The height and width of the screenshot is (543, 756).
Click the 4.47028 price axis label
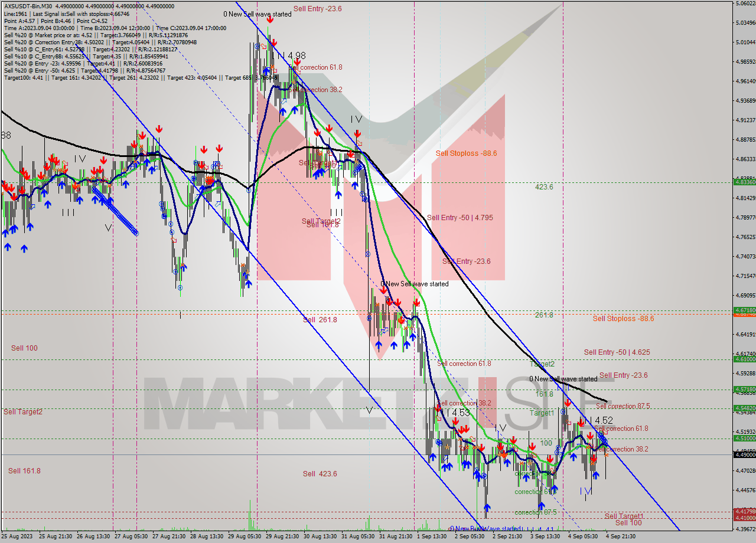click(745, 470)
